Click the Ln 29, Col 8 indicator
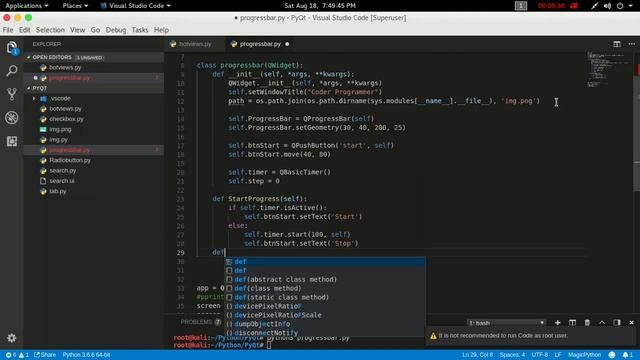The image size is (640, 360). [478, 355]
